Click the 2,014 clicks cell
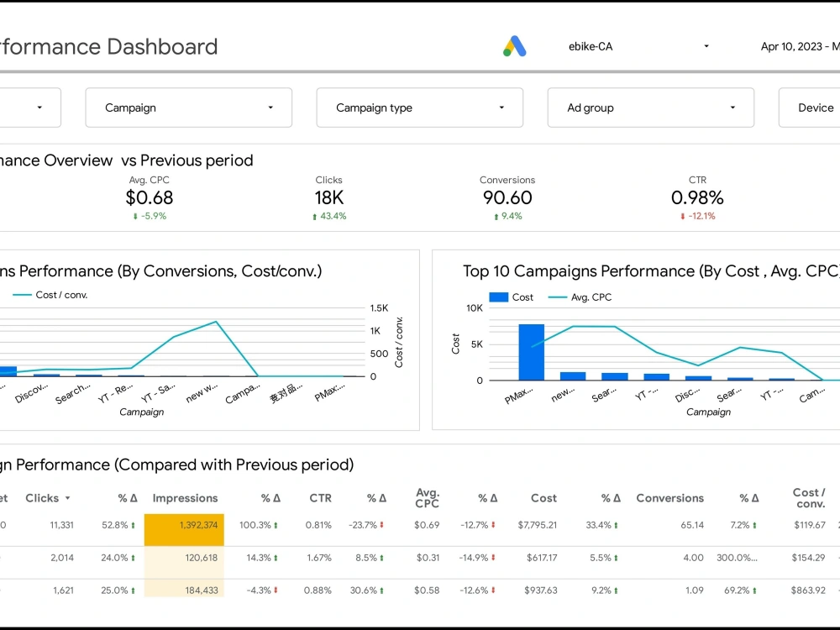The image size is (840, 630). click(62, 558)
